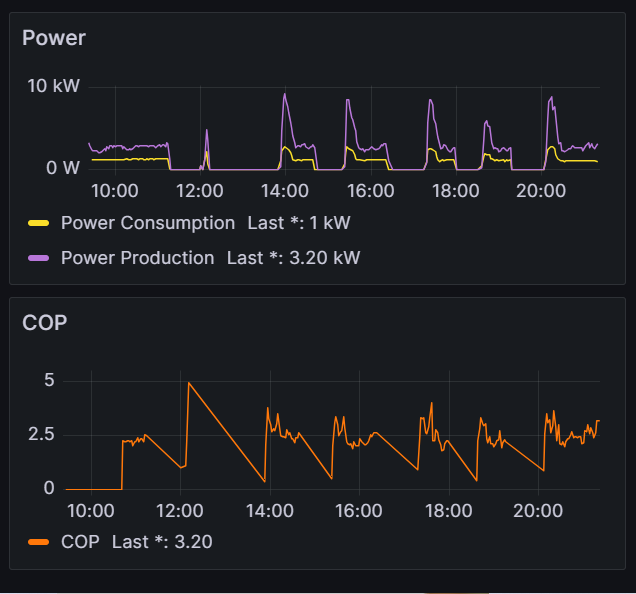Click the 10:00 time label in Power chart

(115, 191)
